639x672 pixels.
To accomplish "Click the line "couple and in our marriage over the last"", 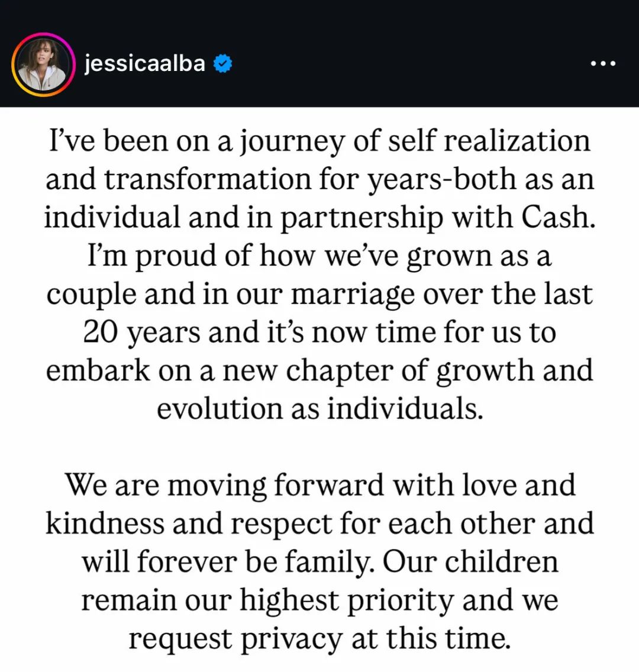I will click(319, 294).
